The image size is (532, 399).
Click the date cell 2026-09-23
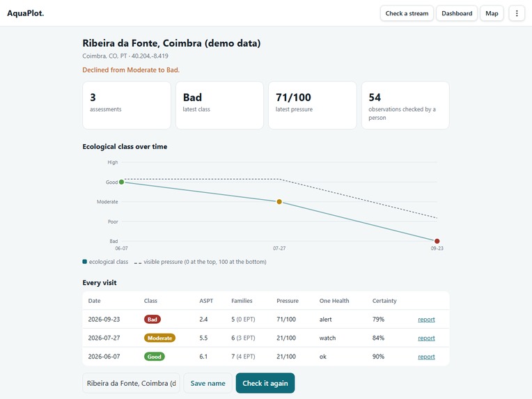tap(104, 319)
